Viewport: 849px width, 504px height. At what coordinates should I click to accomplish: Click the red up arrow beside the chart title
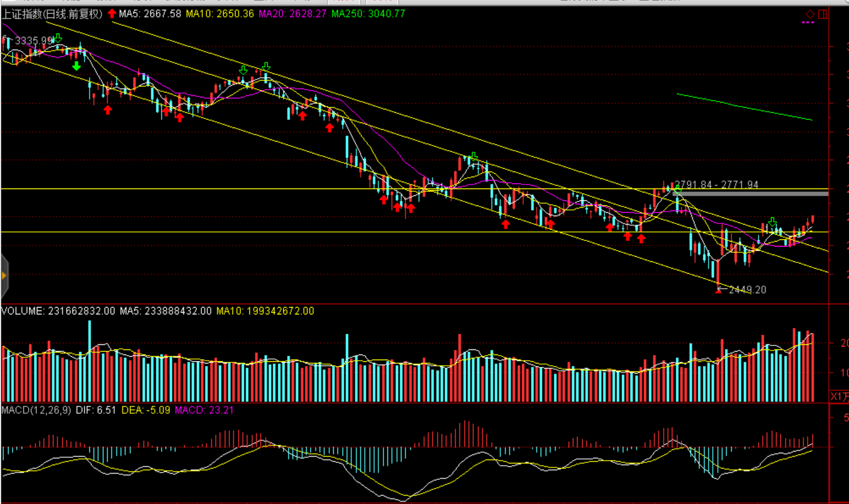click(112, 14)
